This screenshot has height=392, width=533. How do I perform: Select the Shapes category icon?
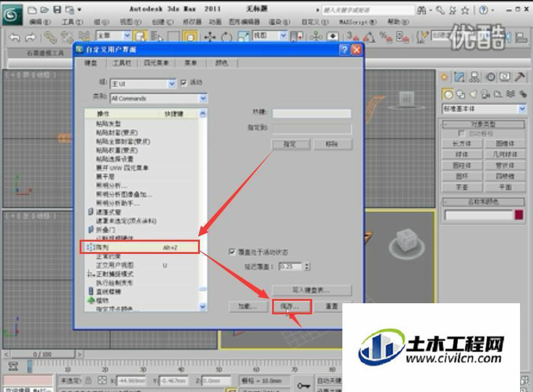tap(461, 94)
